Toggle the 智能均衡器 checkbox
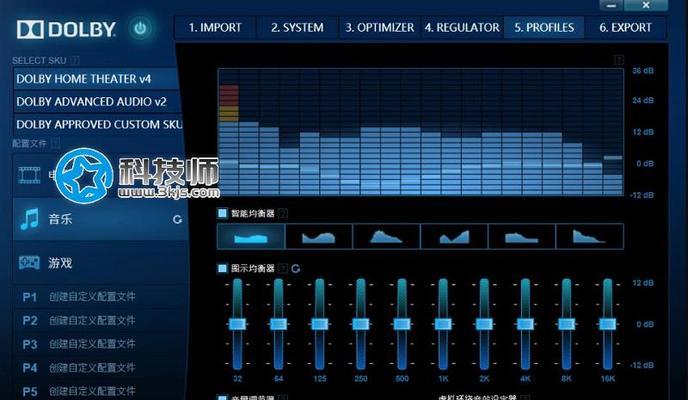Viewport: 688px width, 400px height. tap(222, 213)
